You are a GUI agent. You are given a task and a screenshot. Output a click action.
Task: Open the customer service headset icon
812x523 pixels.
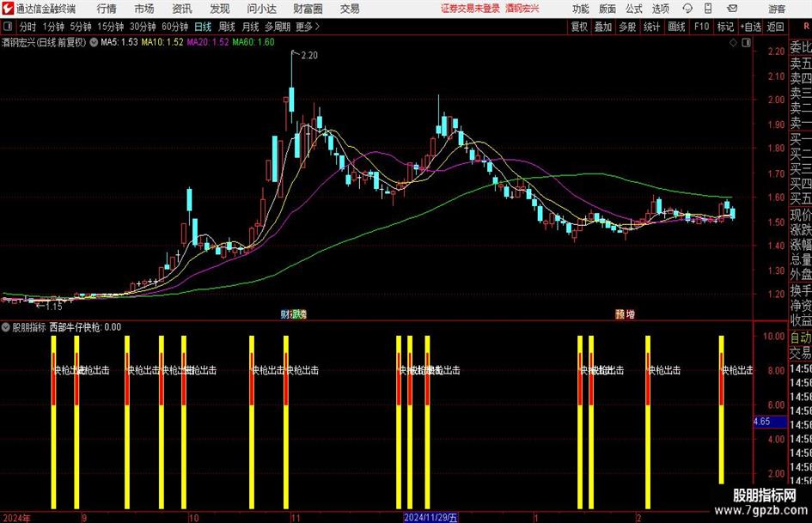point(687,9)
